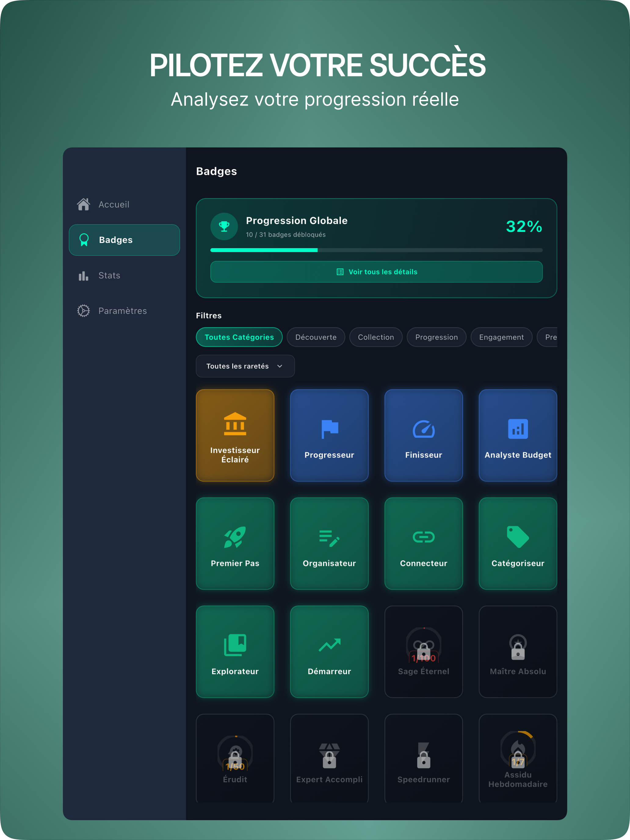Click the Progresseur card label
The height and width of the screenshot is (840, 630).
330,455
